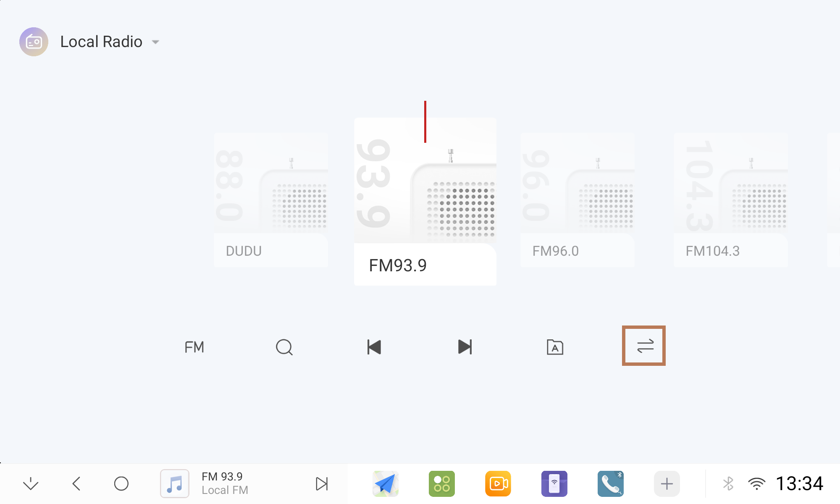Select the DUDU 88.0 station card
The height and width of the screenshot is (504, 840).
point(271,200)
